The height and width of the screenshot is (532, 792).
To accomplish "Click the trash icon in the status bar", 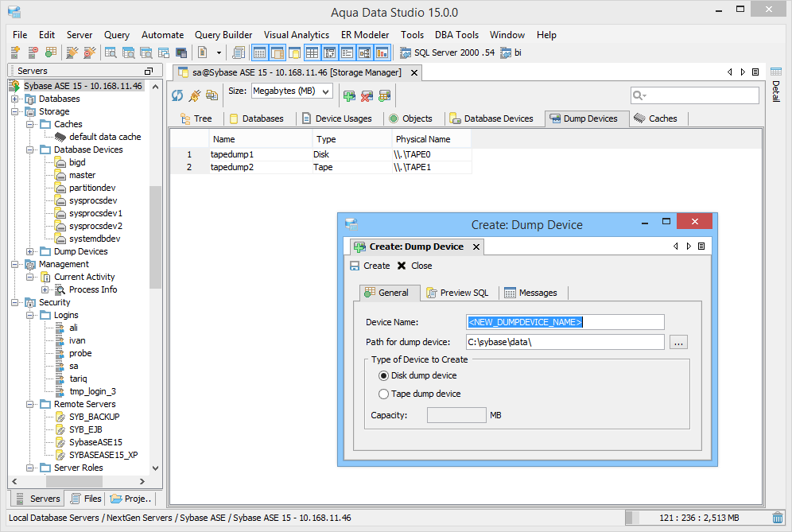I will (x=778, y=518).
